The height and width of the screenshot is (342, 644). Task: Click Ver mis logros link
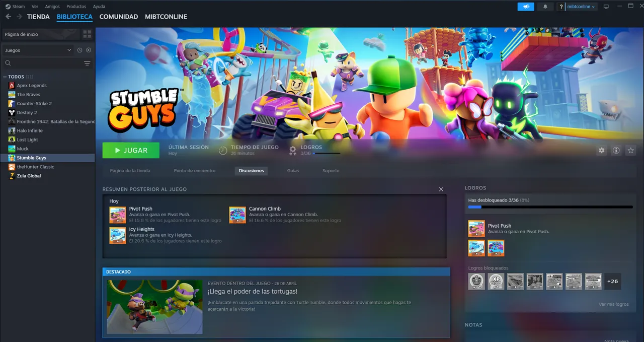click(614, 304)
